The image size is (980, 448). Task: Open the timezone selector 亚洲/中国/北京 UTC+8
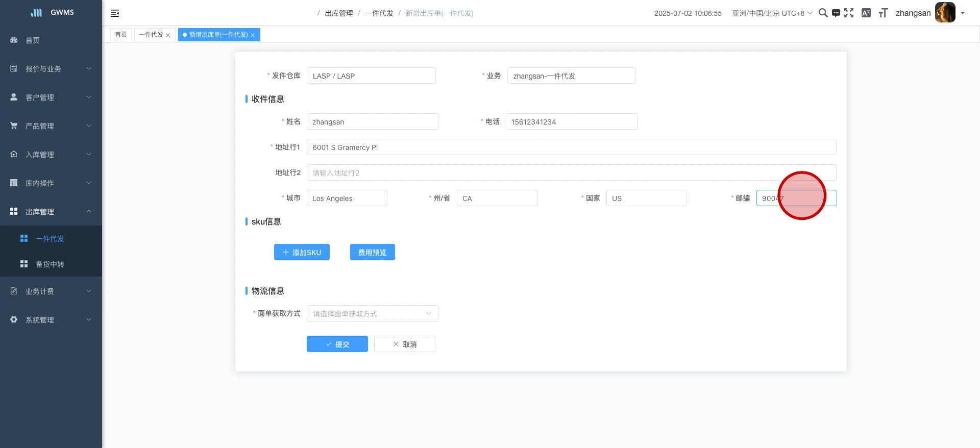772,13
